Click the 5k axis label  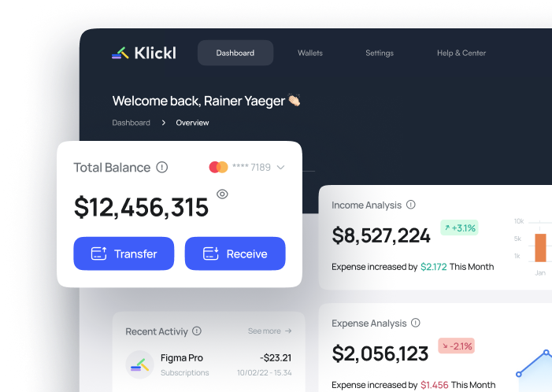[x=517, y=239]
